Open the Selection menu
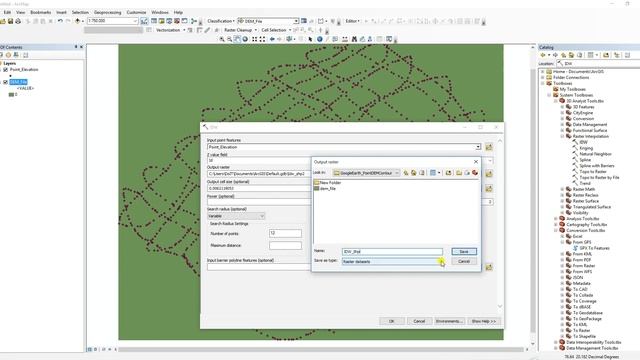Image resolution: width=640 pixels, height=360 pixels. click(x=80, y=12)
